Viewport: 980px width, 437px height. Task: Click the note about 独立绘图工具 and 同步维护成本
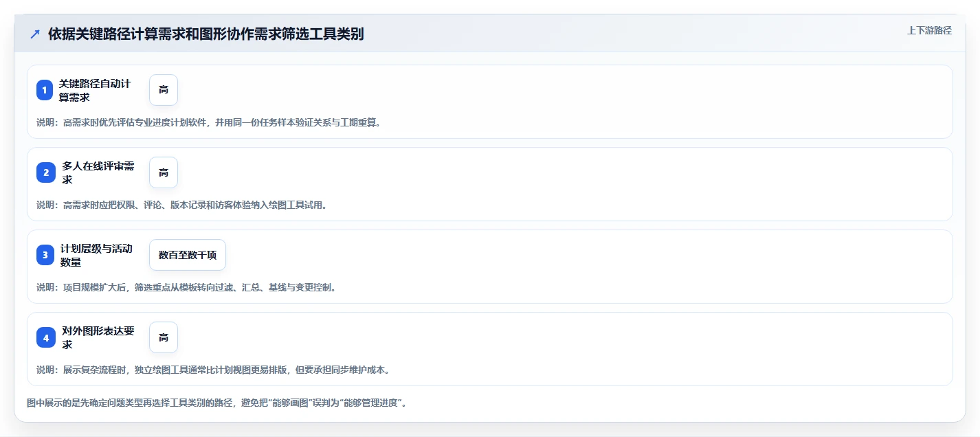213,370
